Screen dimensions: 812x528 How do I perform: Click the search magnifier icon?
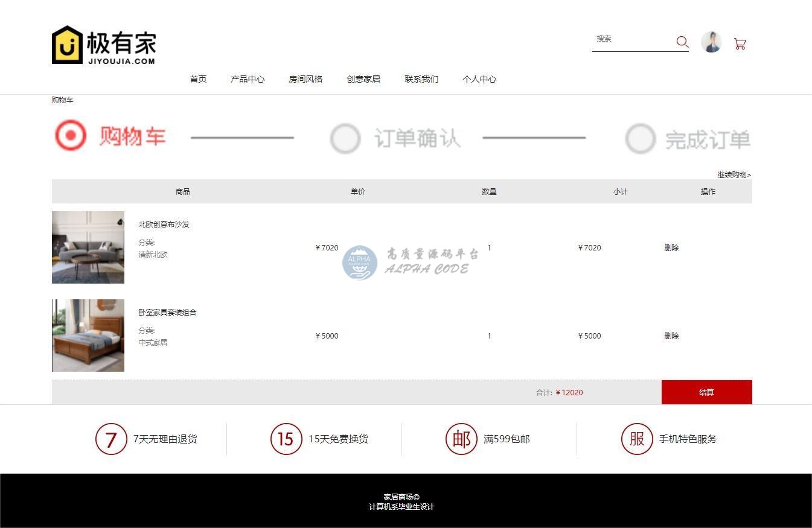pyautogui.click(x=682, y=42)
